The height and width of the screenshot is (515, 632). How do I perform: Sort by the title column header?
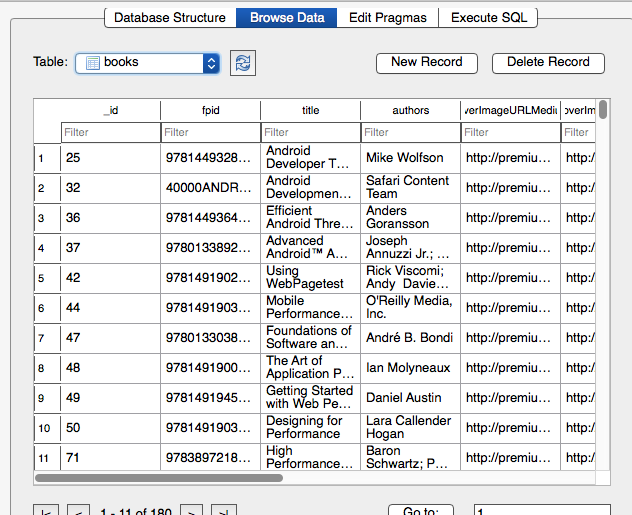(310, 110)
